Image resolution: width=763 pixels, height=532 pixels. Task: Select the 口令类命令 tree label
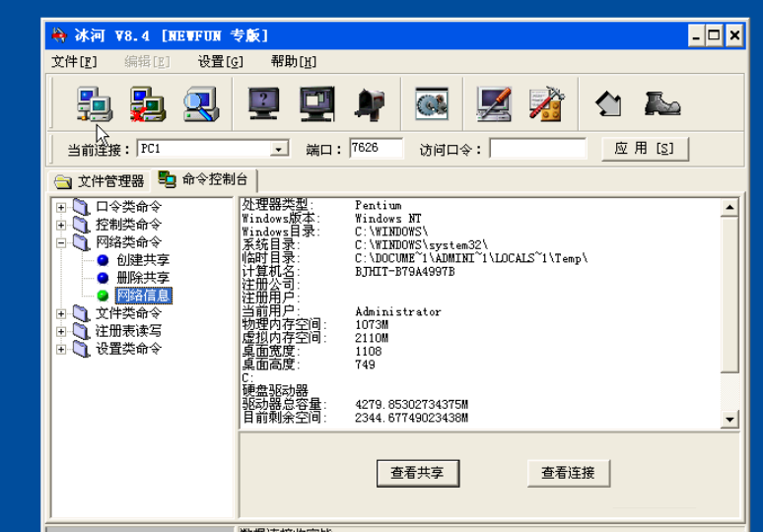128,207
